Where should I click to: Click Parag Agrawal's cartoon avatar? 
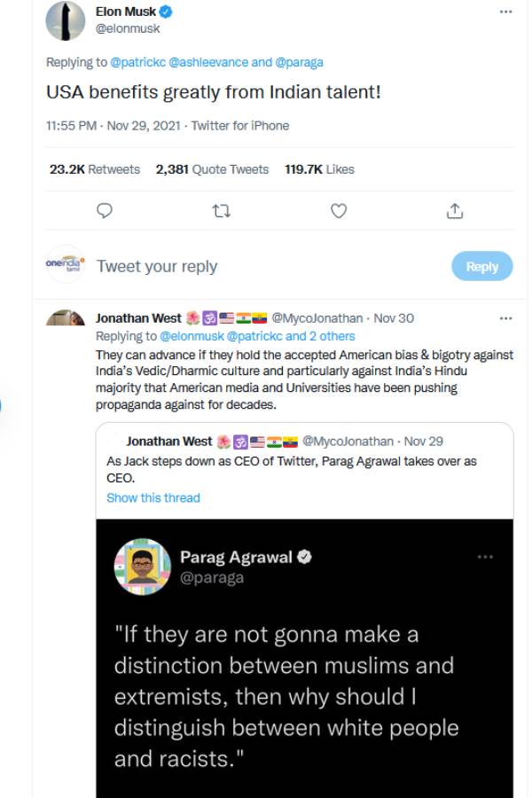(142, 566)
